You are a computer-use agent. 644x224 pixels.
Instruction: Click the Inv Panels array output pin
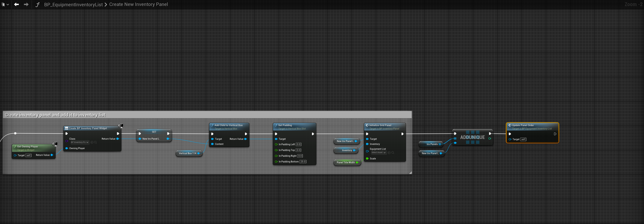click(440, 144)
